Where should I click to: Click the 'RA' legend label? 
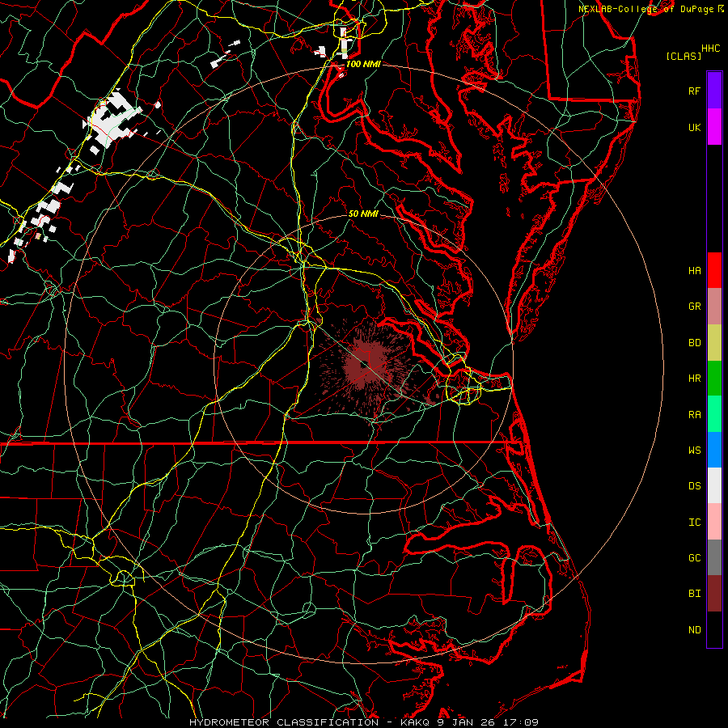pos(694,415)
